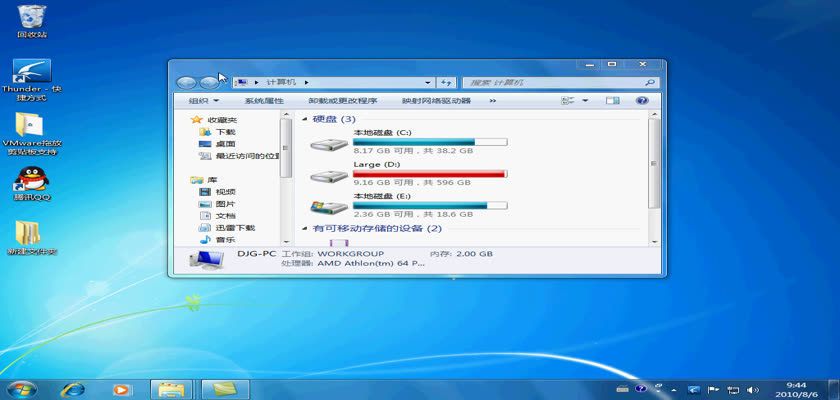Open the Recycle Bin desktop icon

click(x=31, y=17)
